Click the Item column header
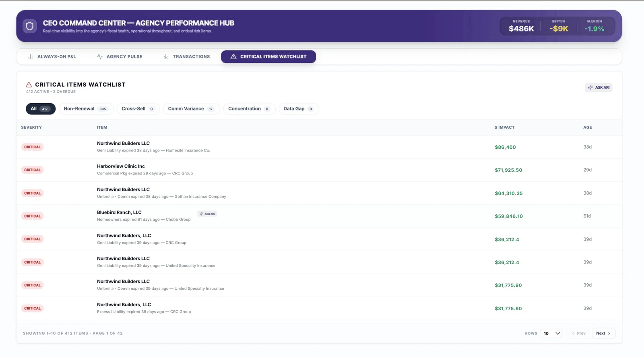Image resolution: width=644 pixels, height=357 pixels. pyautogui.click(x=102, y=127)
